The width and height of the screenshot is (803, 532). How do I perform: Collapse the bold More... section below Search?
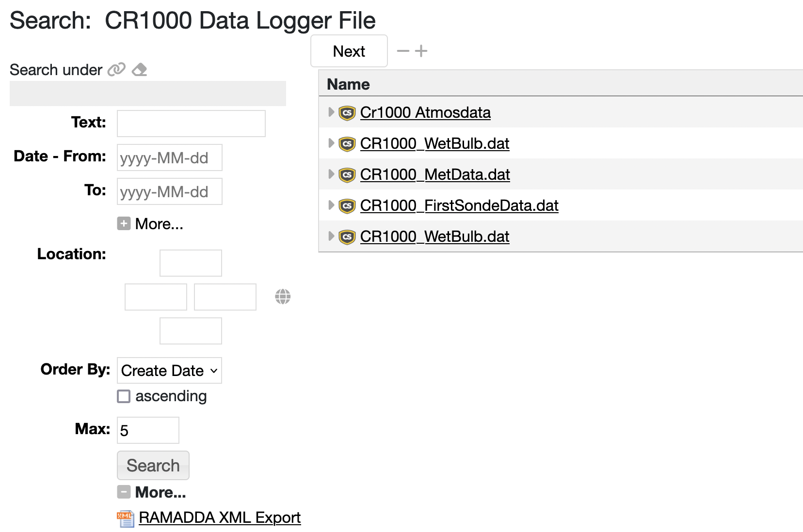pos(124,492)
